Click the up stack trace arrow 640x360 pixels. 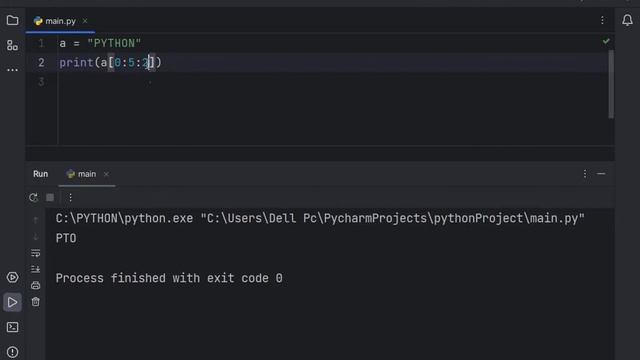[36, 220]
